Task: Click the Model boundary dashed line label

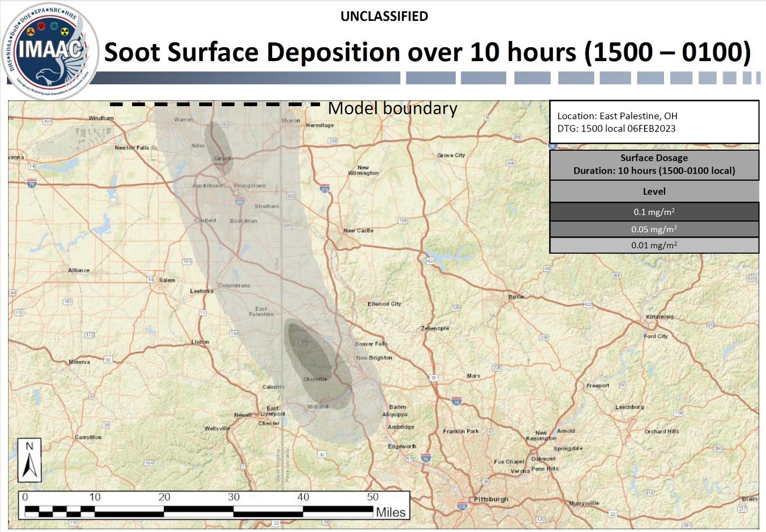Action: coord(393,109)
